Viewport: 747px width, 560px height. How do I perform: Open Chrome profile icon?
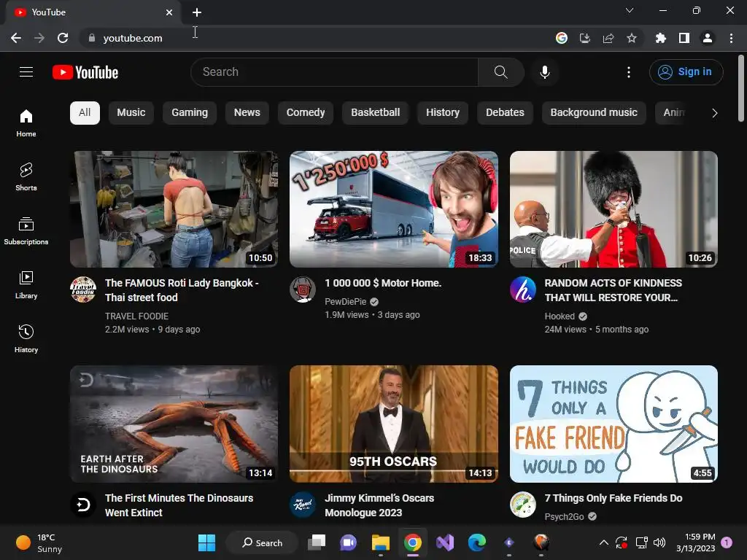click(708, 38)
